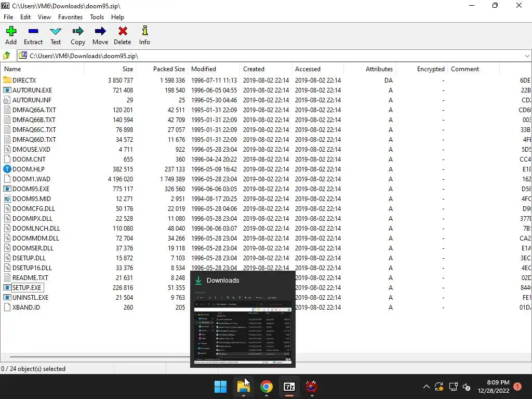Viewport: 532px width, 399px height.
Task: Select the DOOMSER.DLL file name
Action: point(33,248)
